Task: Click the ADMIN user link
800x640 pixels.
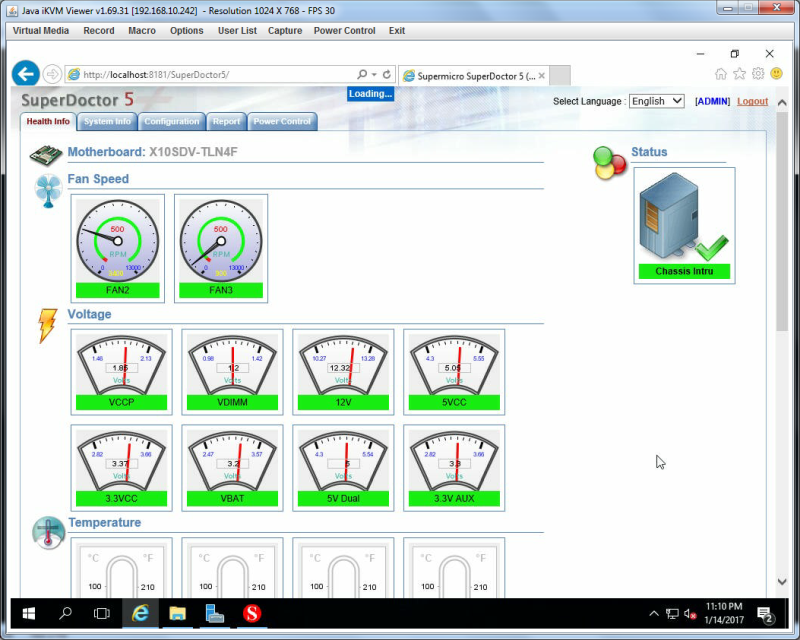Action: (x=712, y=101)
